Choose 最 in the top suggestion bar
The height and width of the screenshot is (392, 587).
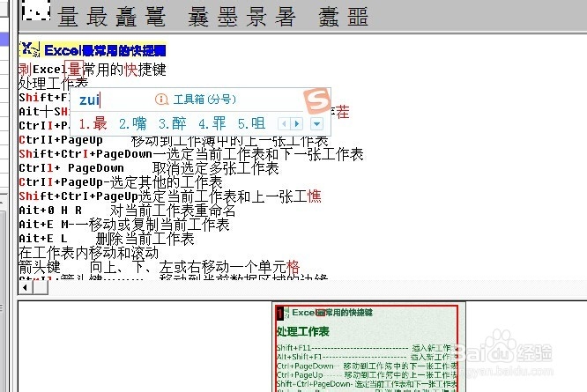97,17
